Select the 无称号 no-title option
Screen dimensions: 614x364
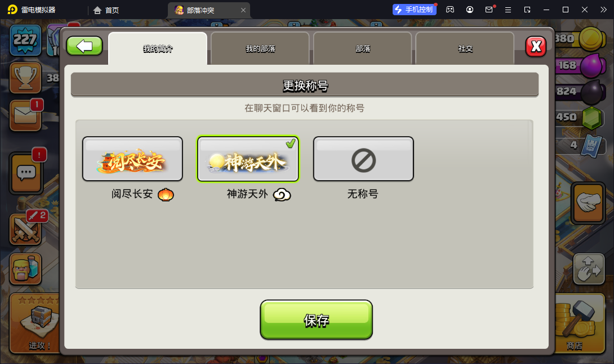[363, 159]
